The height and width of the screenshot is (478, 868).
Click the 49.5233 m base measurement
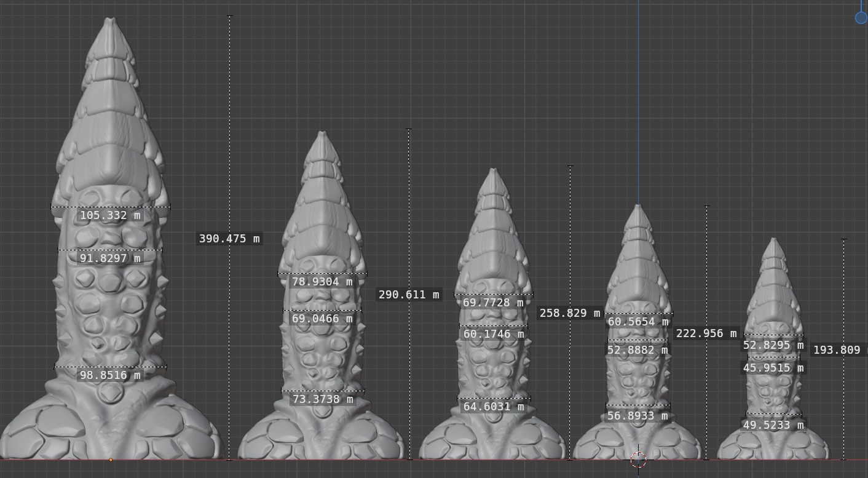(773, 425)
